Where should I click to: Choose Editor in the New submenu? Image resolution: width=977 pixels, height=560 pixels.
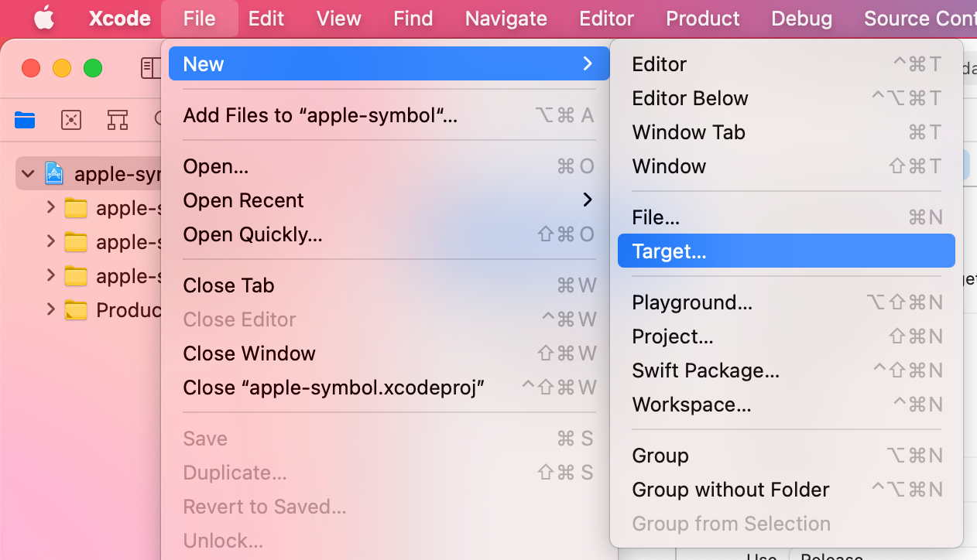click(787, 64)
